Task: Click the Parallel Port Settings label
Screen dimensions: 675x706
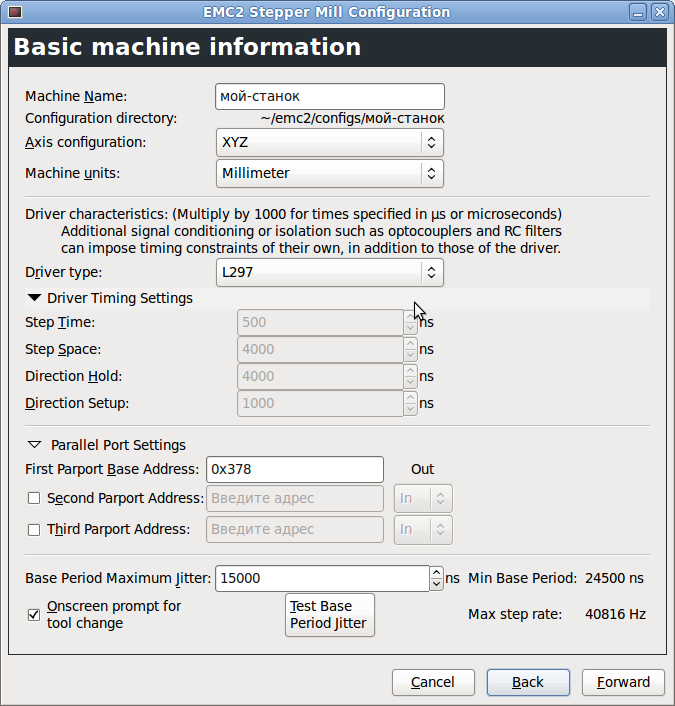Action: (x=118, y=445)
